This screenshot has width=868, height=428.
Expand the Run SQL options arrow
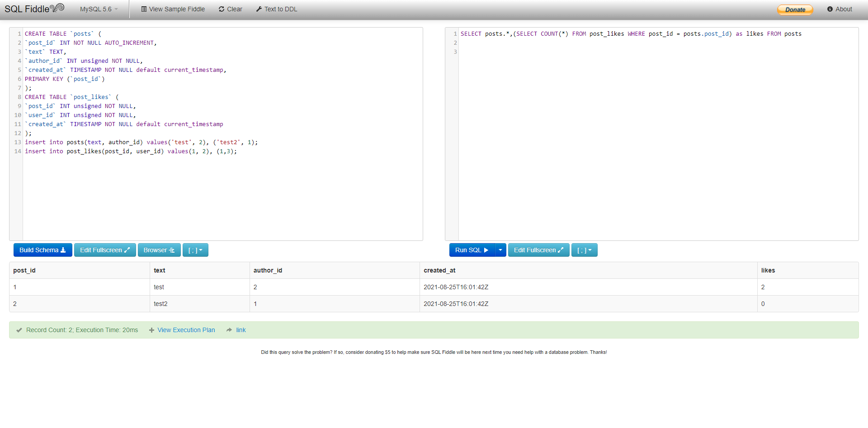coord(500,250)
